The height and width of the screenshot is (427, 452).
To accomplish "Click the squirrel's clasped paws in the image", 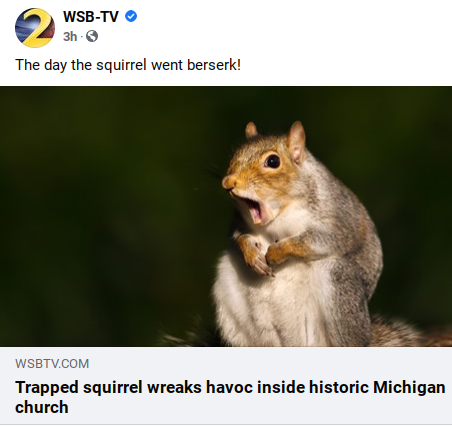I will (262, 253).
